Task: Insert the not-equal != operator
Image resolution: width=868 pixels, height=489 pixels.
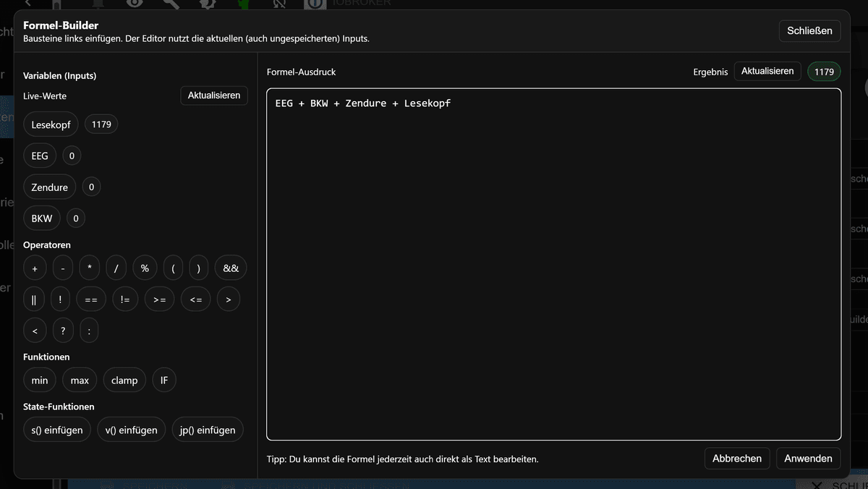Action: pyautogui.click(x=125, y=299)
